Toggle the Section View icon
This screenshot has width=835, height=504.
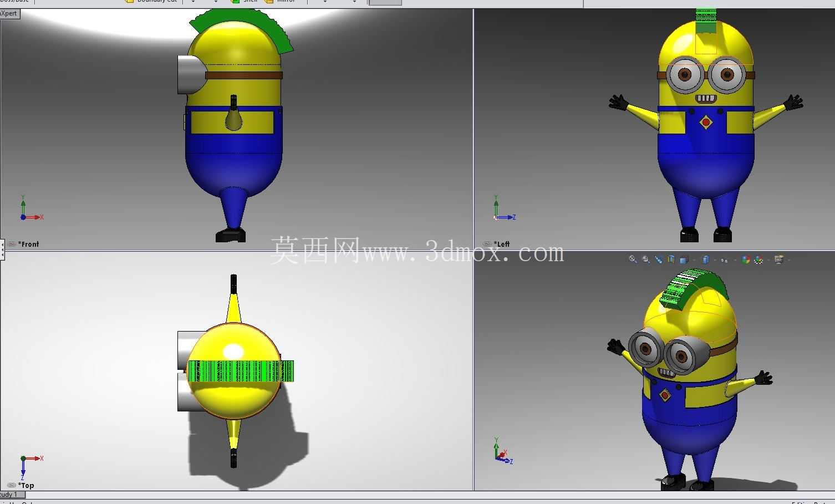(671, 259)
